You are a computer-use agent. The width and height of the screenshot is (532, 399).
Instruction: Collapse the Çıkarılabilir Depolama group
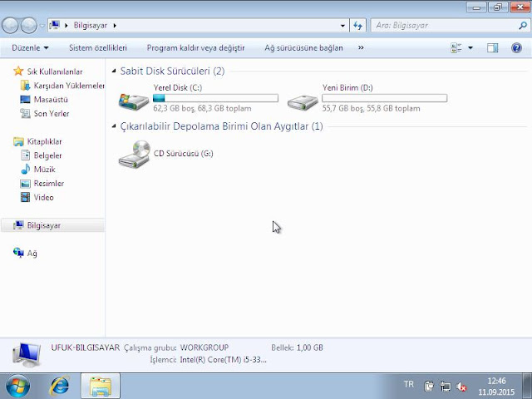pyautogui.click(x=114, y=126)
